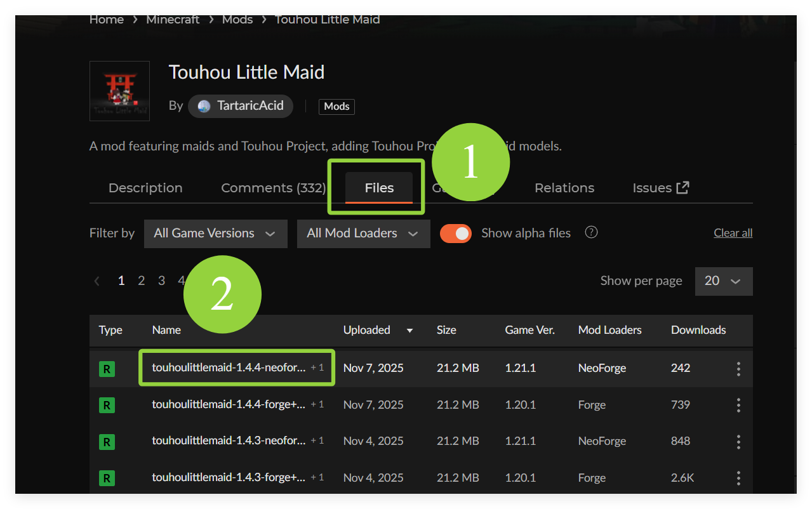Open the Relations tab
The width and height of the screenshot is (812, 509).
(x=564, y=188)
